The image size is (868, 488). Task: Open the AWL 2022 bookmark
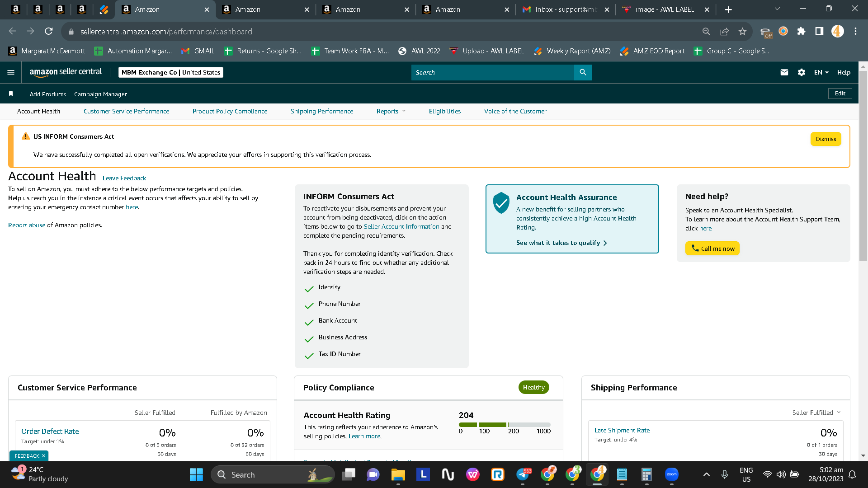[419, 51]
